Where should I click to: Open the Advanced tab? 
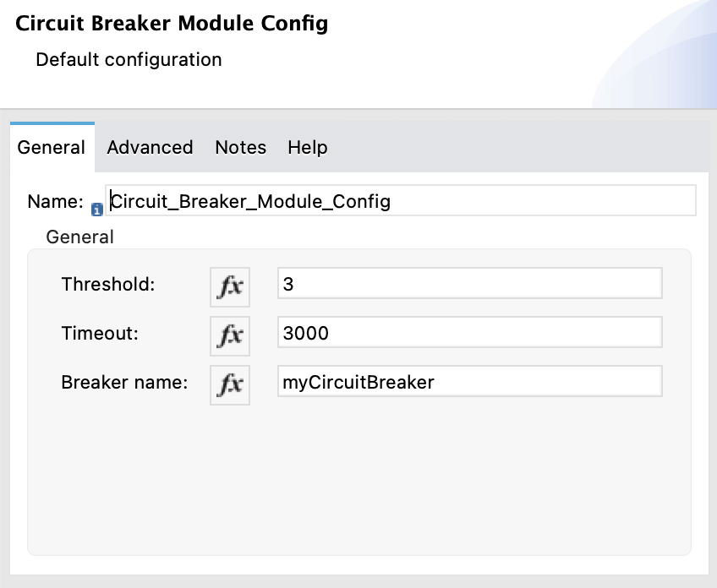click(x=150, y=148)
